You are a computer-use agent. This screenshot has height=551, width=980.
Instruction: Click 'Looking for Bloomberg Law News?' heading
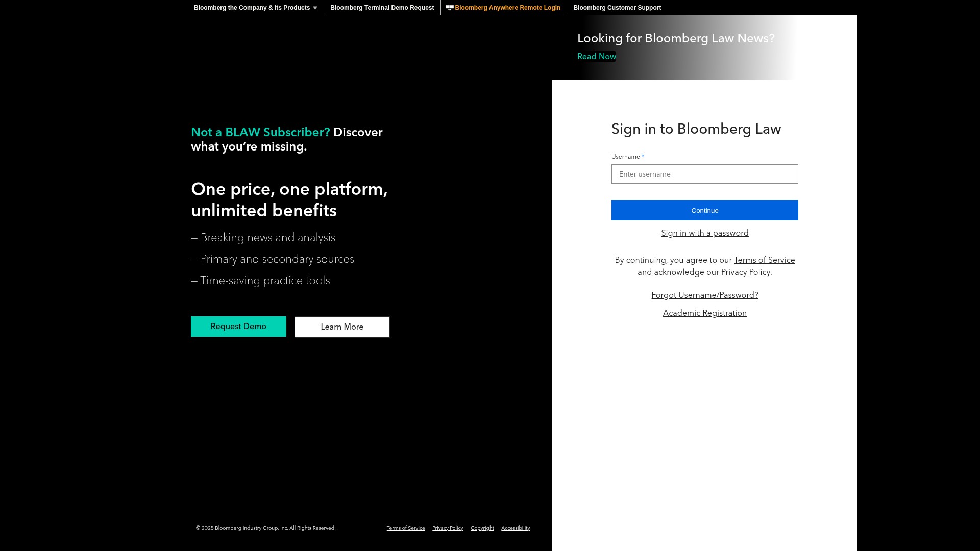click(x=676, y=38)
